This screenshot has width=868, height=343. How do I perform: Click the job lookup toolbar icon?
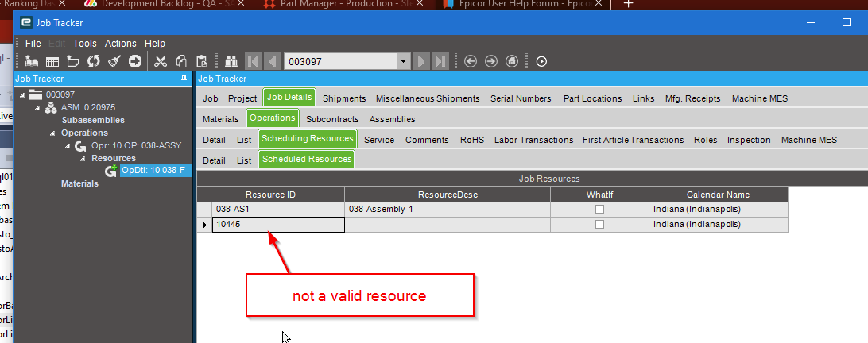point(32,61)
